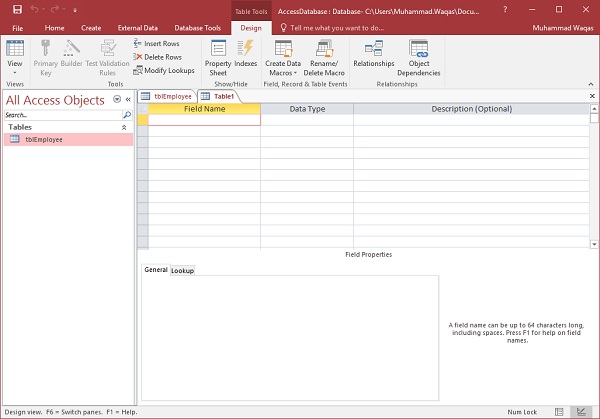This screenshot has height=419, width=600.
Task: Switch to the External Data tab
Action: click(136, 28)
